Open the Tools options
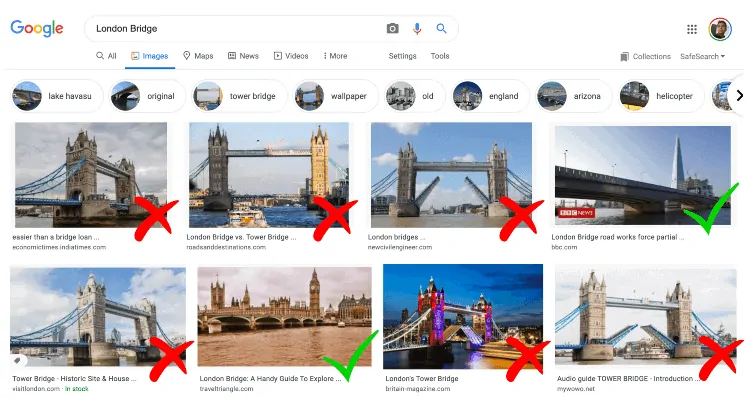The height and width of the screenshot is (398, 750). [440, 56]
